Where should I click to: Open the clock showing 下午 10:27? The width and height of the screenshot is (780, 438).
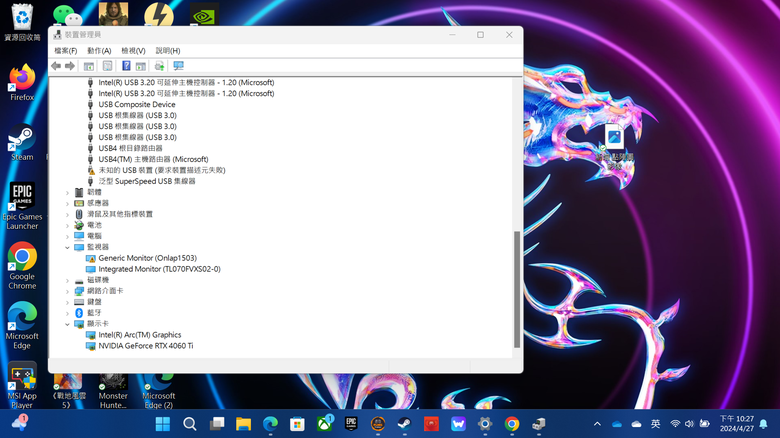tap(736, 424)
